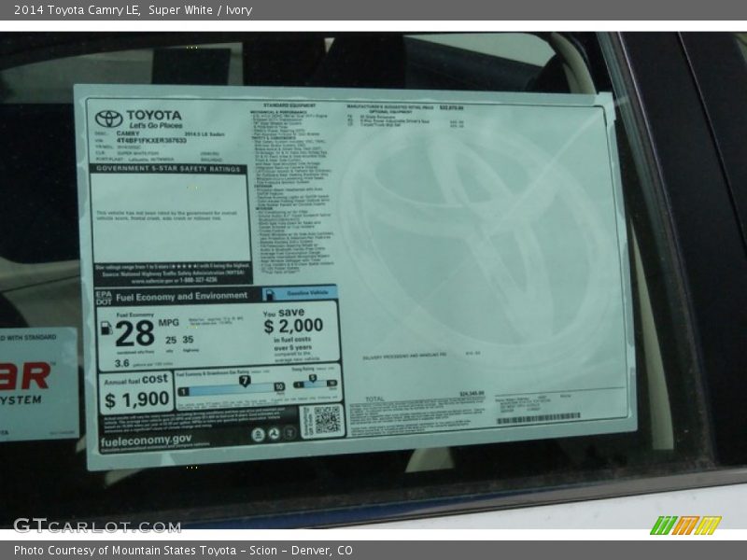Click the EPA DOT logo on fuel label

(104, 295)
